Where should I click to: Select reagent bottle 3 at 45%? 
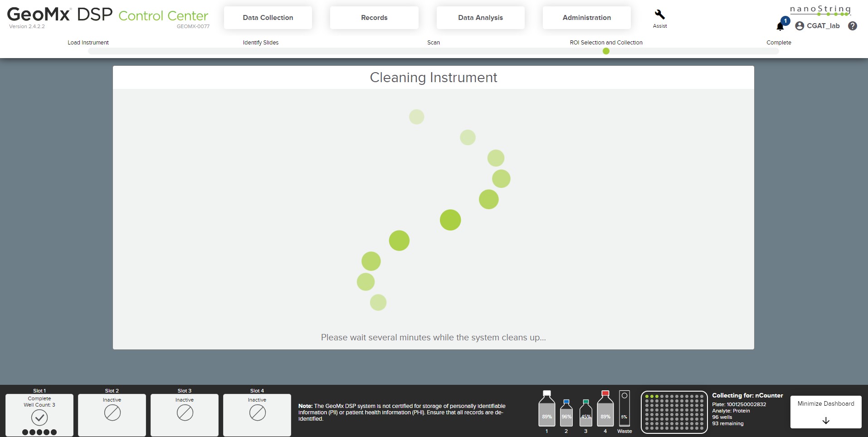click(x=586, y=412)
